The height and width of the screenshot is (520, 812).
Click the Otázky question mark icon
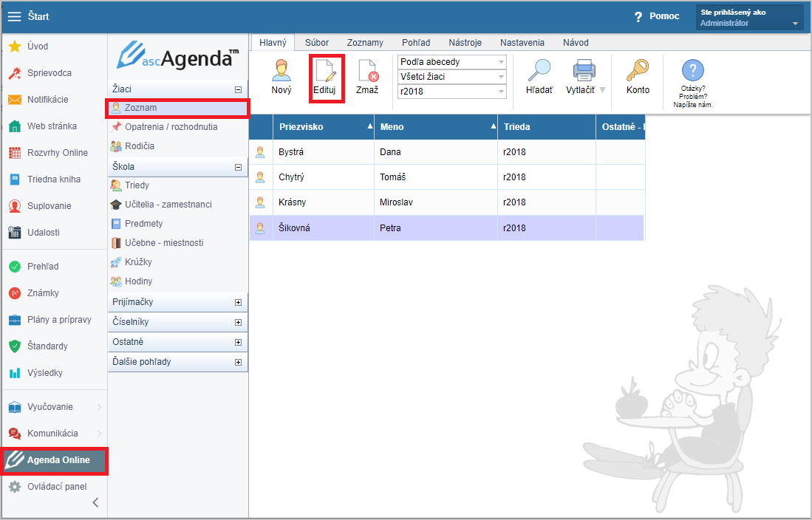[693, 70]
